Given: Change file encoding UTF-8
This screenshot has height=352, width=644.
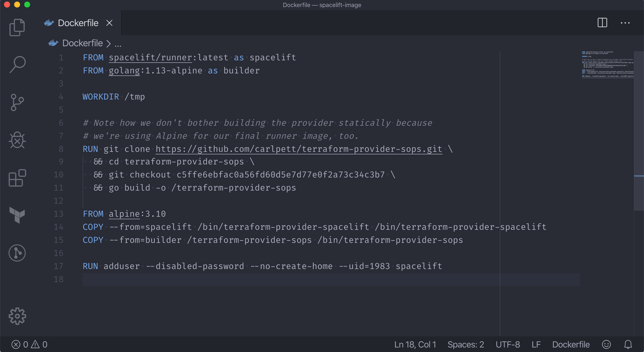Looking at the screenshot, I should (x=508, y=344).
